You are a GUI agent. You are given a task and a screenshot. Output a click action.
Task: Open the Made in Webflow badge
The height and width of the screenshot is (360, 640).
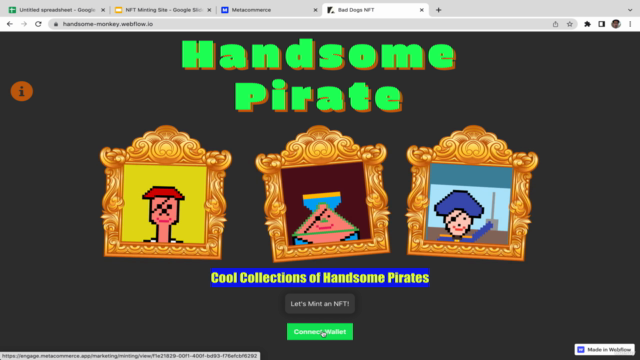[x=604, y=349]
